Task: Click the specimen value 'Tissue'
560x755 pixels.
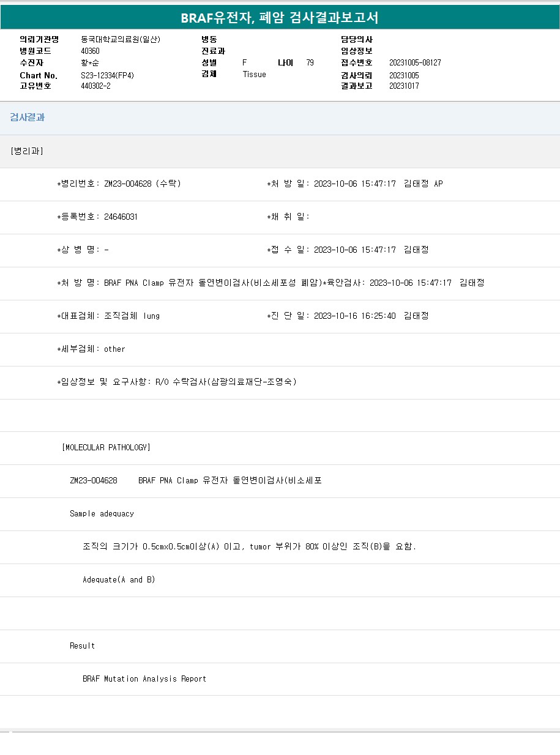Action: [x=255, y=74]
